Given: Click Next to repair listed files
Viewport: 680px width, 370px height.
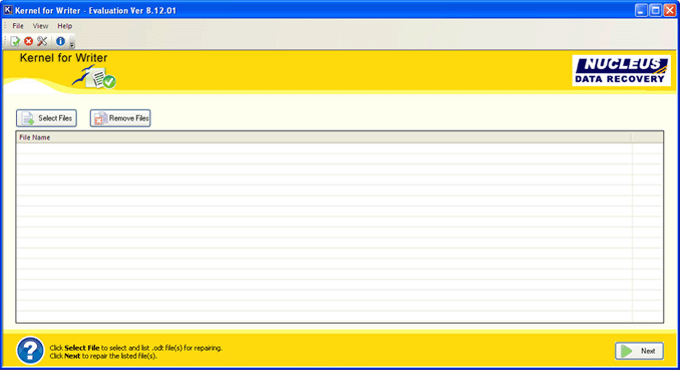Looking at the screenshot, I should 639,351.
